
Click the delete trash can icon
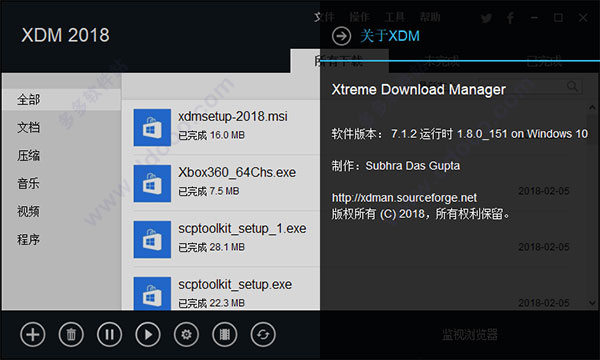tap(71, 335)
